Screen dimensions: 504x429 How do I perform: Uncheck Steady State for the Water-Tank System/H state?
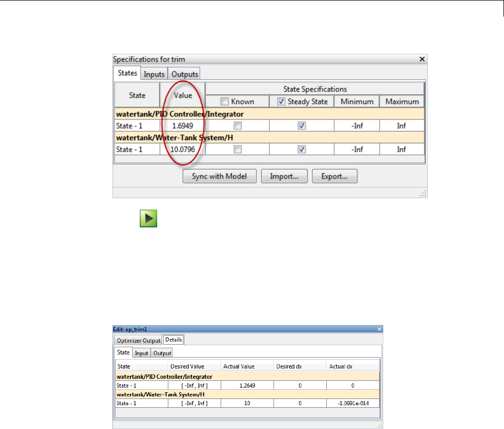(x=301, y=150)
